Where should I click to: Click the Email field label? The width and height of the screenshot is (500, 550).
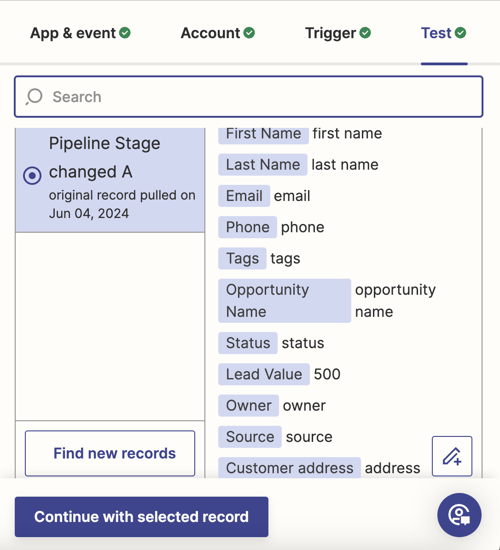pyautogui.click(x=244, y=196)
